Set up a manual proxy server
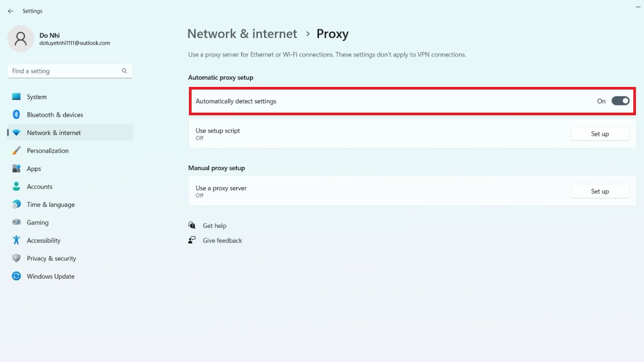The height and width of the screenshot is (362, 644). click(x=599, y=191)
